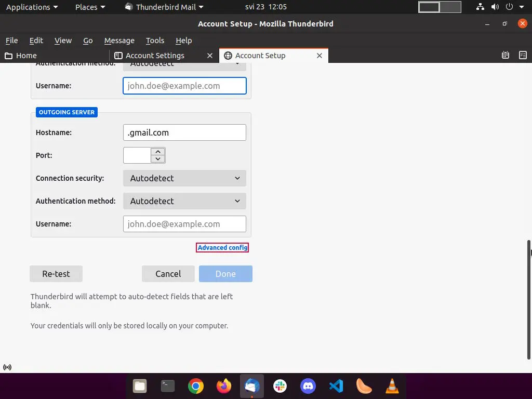Image resolution: width=532 pixels, height=399 pixels.
Task: Click the Thunderbird icon in the dock
Action: 252,386
